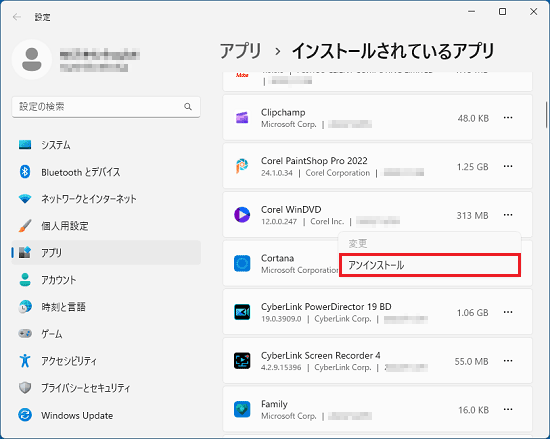Select アンインストール from the context menu
The height and width of the screenshot is (439, 550).
(x=430, y=265)
